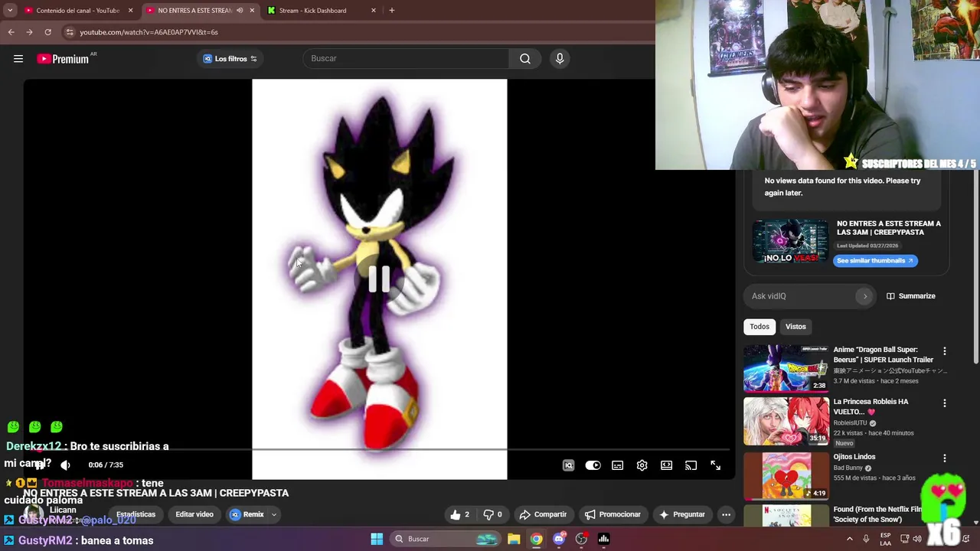The height and width of the screenshot is (551, 980).
Task: Enter fullscreen in the video player
Action: point(715,465)
